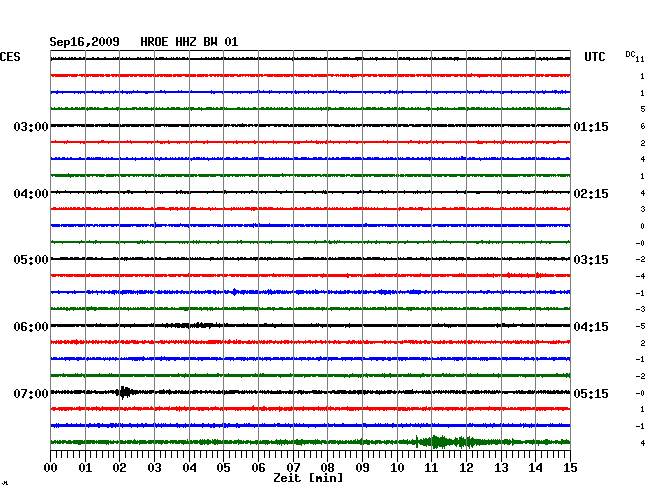This screenshot has height=494, width=650.
Task: Select the 06:00 local time label
Action: 31,327
